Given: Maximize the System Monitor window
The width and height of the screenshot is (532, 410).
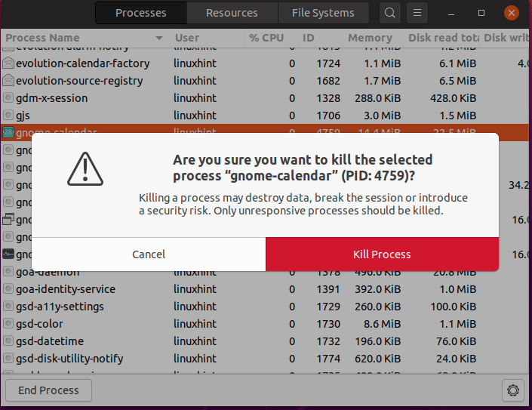Looking at the screenshot, I should click(x=481, y=13).
